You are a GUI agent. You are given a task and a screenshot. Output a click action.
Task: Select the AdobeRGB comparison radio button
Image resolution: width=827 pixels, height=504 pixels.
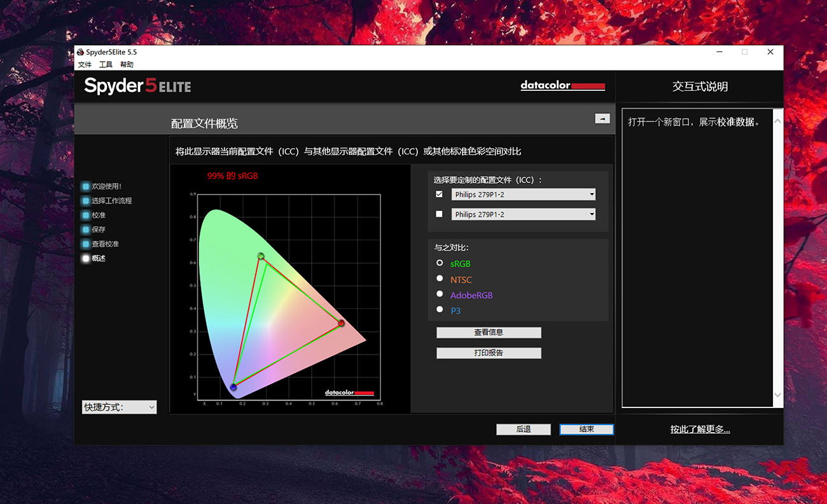point(440,294)
